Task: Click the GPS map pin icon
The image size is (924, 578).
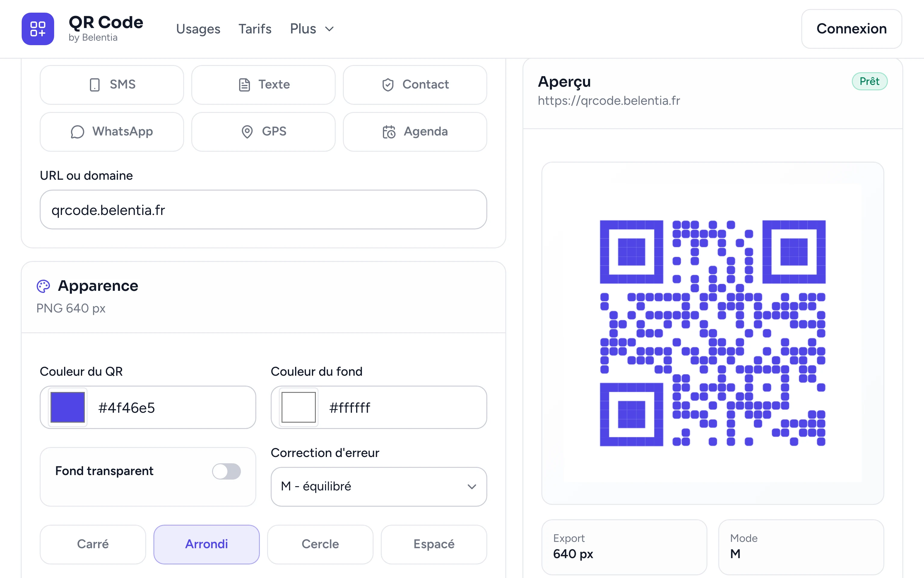Action: pyautogui.click(x=248, y=132)
